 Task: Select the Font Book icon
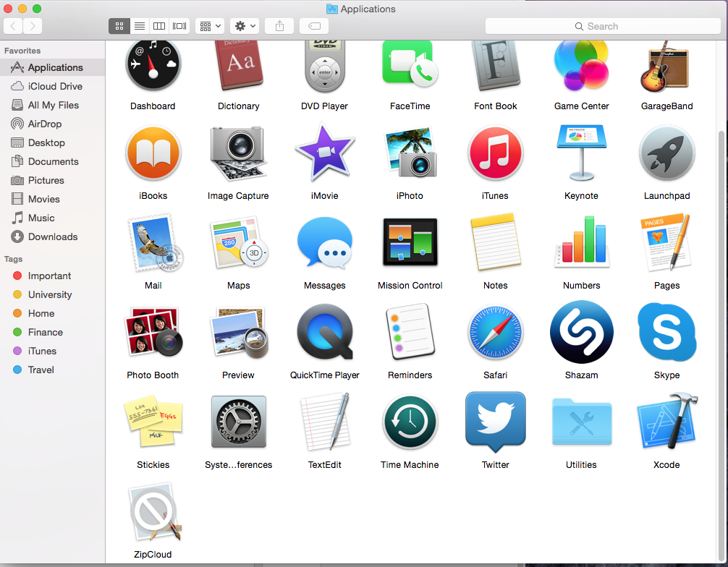pyautogui.click(x=496, y=65)
